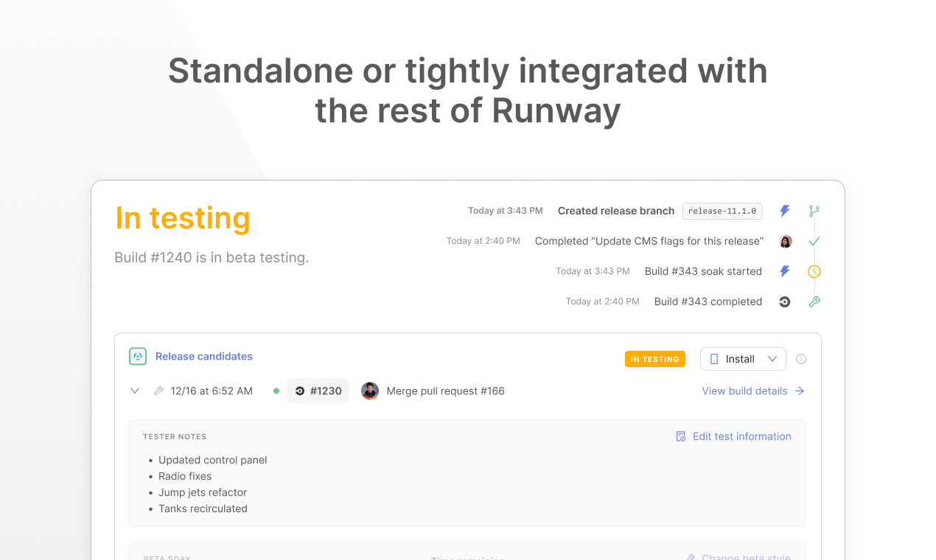This screenshot has height=560, width=936.
Task: Click the release-11.1.0 branch tag
Action: pos(722,211)
